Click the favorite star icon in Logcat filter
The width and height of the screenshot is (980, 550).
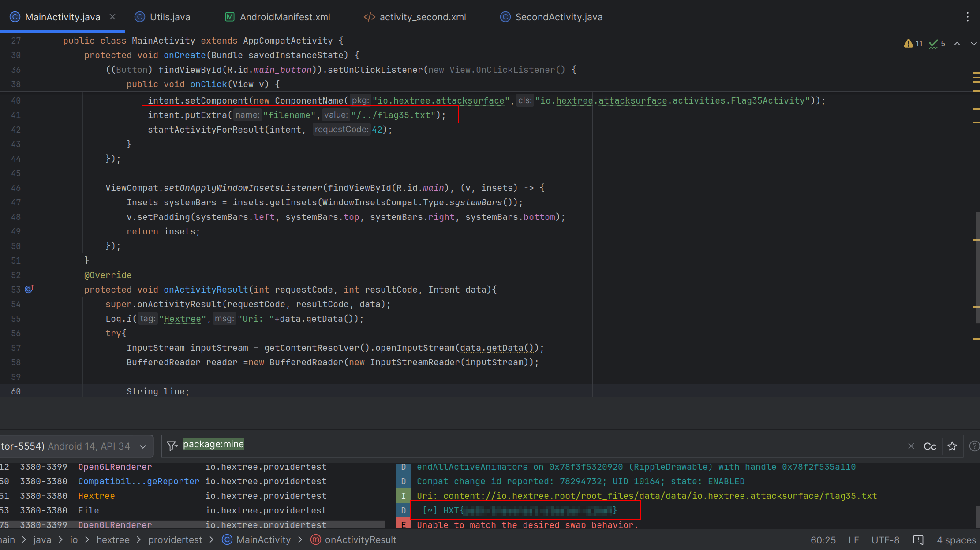coord(952,446)
